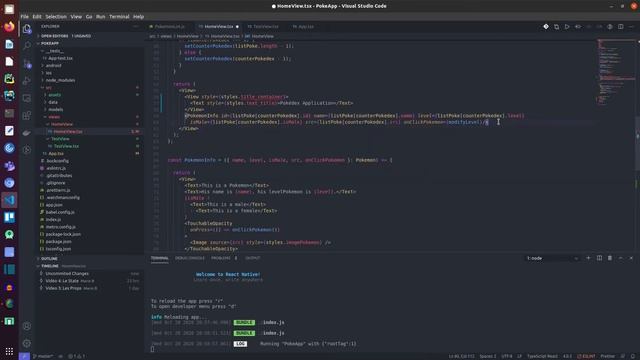
Task: Split the editor to the right
Action: 620,27
